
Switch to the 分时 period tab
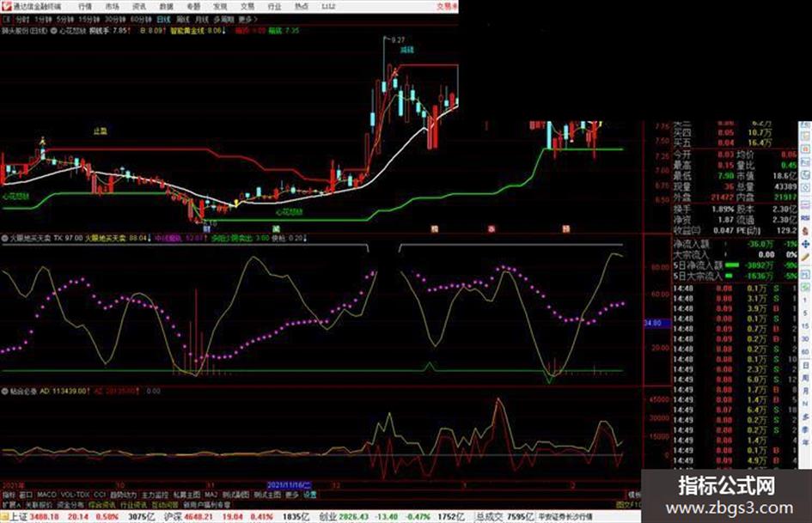tap(22, 19)
